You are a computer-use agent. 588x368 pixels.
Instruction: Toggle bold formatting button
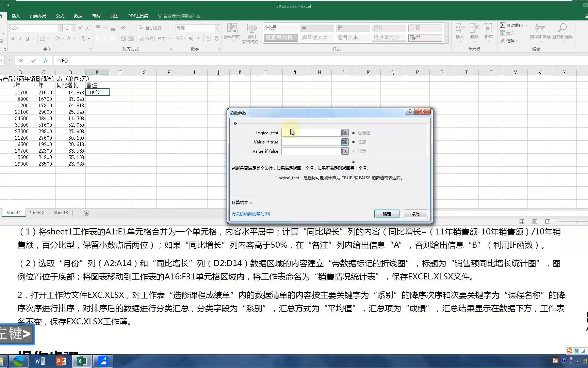click(13, 39)
